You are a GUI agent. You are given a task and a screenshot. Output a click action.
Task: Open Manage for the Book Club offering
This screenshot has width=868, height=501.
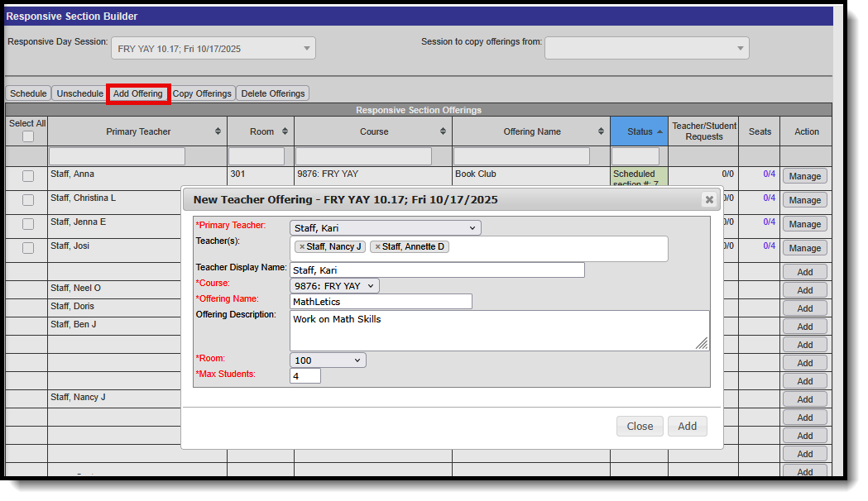(x=804, y=176)
